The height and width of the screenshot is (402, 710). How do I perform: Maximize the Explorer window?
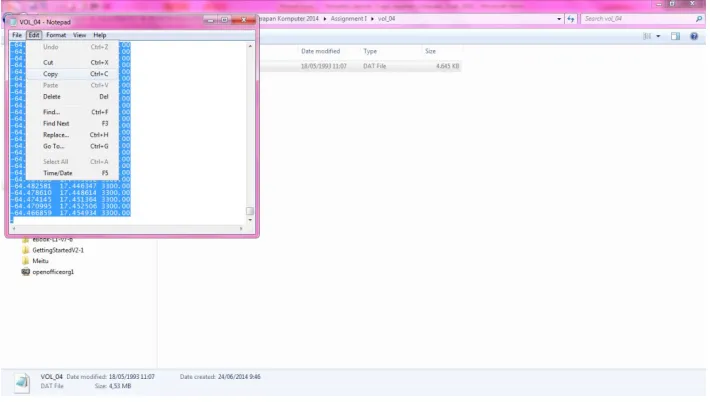pyautogui.click(x=672, y=4)
